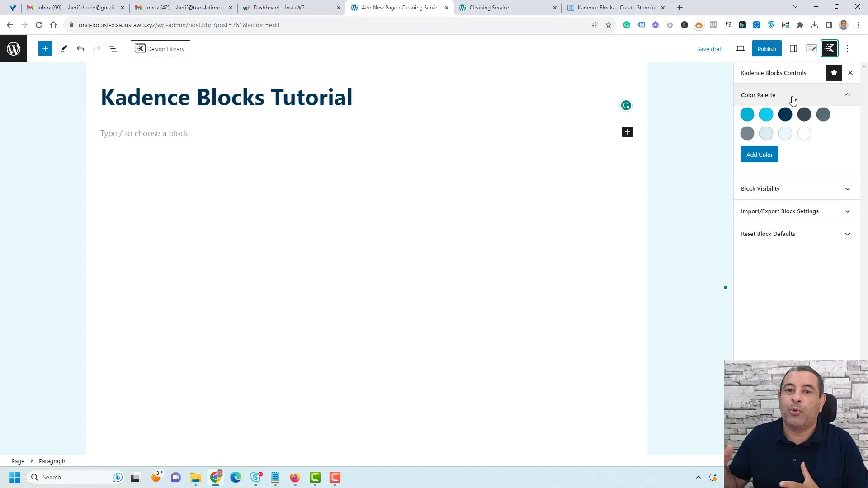Click the taskbar Search box
868x488 pixels.
point(75,477)
